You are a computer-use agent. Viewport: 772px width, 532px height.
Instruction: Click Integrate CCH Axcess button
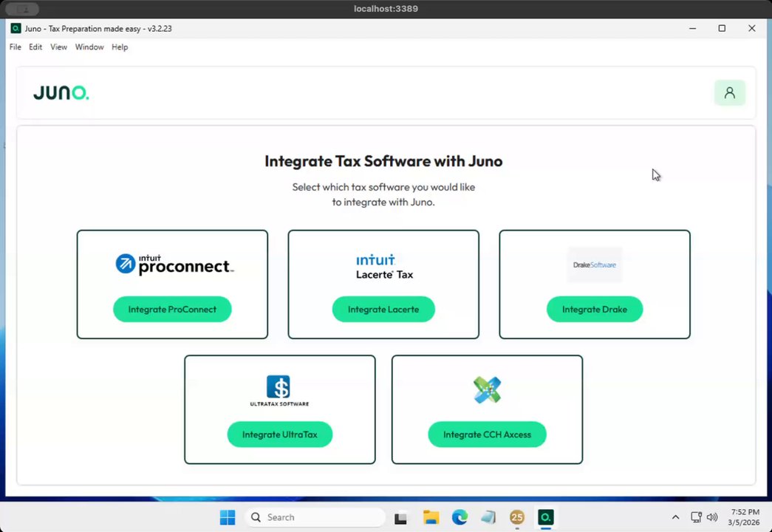487,434
